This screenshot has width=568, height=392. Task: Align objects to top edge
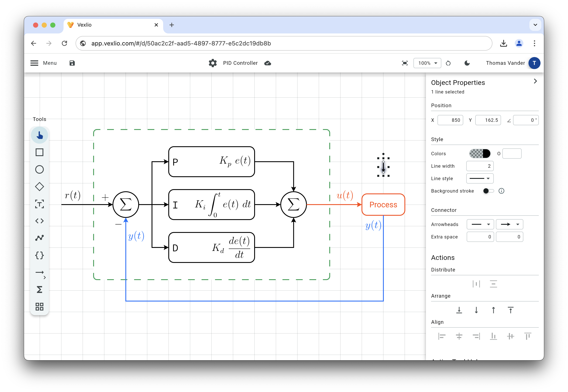(528, 336)
